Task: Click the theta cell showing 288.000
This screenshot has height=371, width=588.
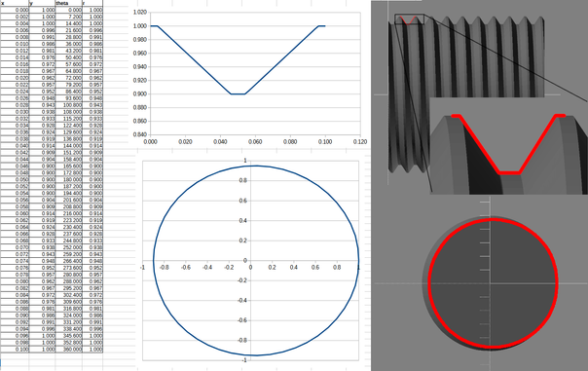Action: coord(68,281)
